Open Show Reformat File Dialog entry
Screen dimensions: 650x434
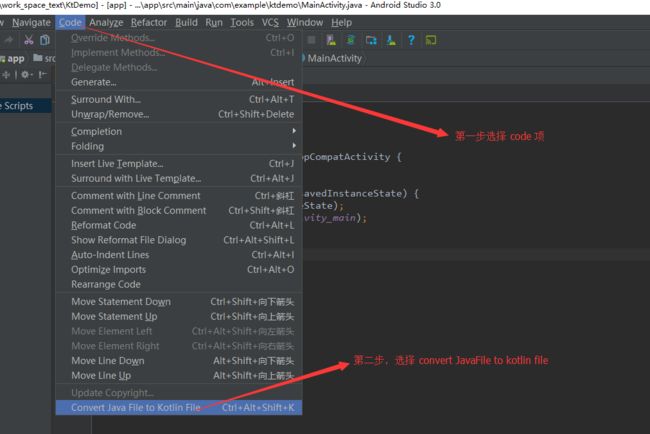point(179,240)
